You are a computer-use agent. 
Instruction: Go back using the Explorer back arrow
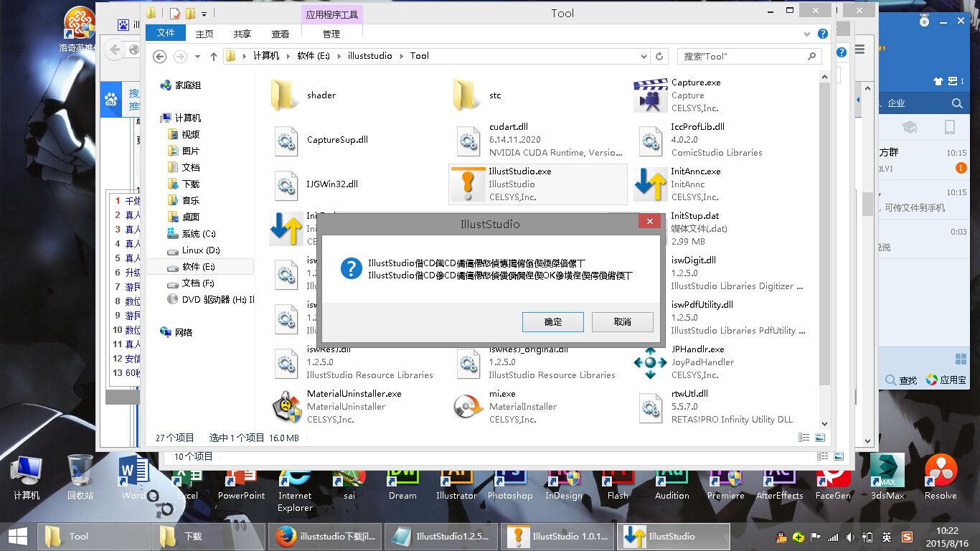[x=160, y=56]
